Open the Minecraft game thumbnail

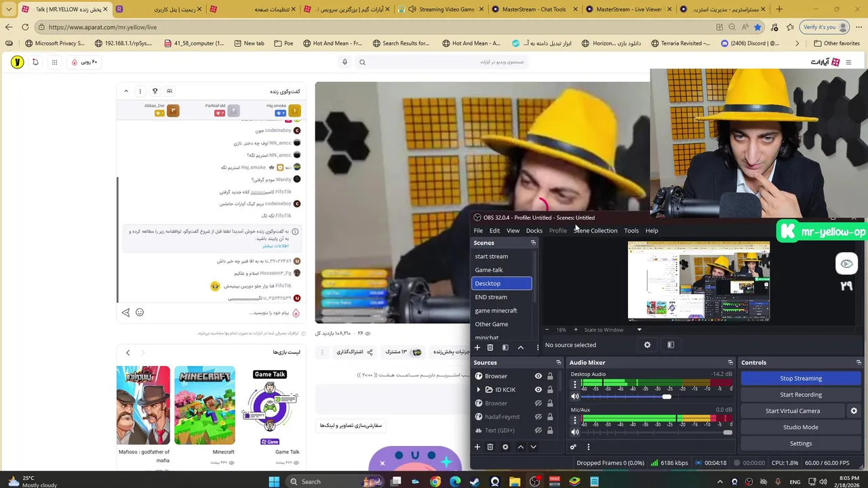(205, 405)
